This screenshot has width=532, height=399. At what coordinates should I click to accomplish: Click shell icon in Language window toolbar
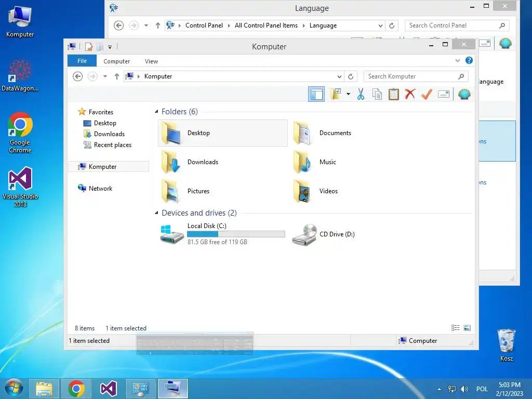pos(505,43)
